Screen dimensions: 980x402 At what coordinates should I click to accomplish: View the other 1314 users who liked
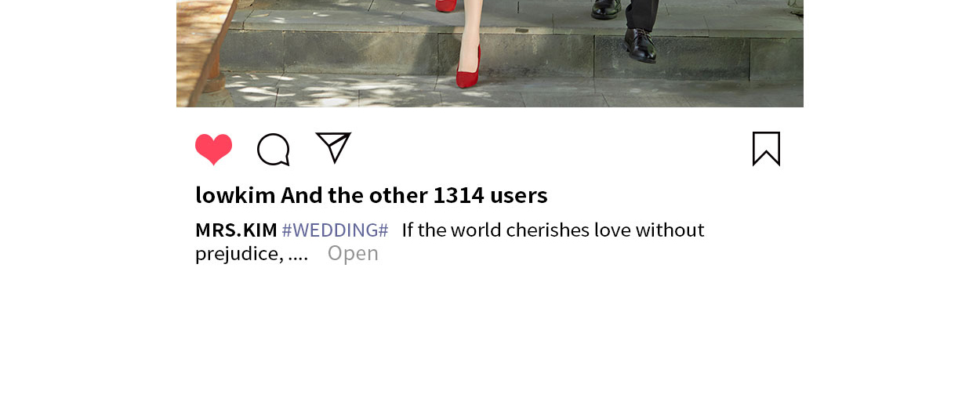pos(414,195)
